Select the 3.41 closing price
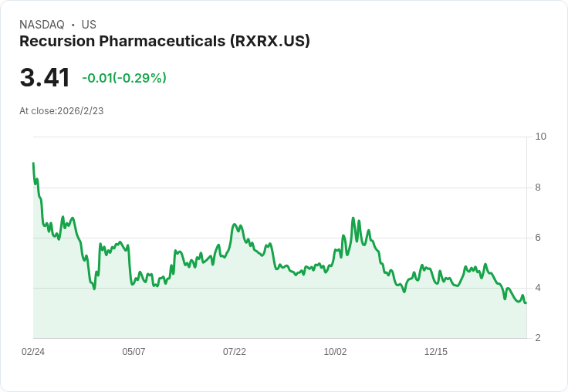The width and height of the screenshot is (568, 392). pyautogui.click(x=45, y=78)
